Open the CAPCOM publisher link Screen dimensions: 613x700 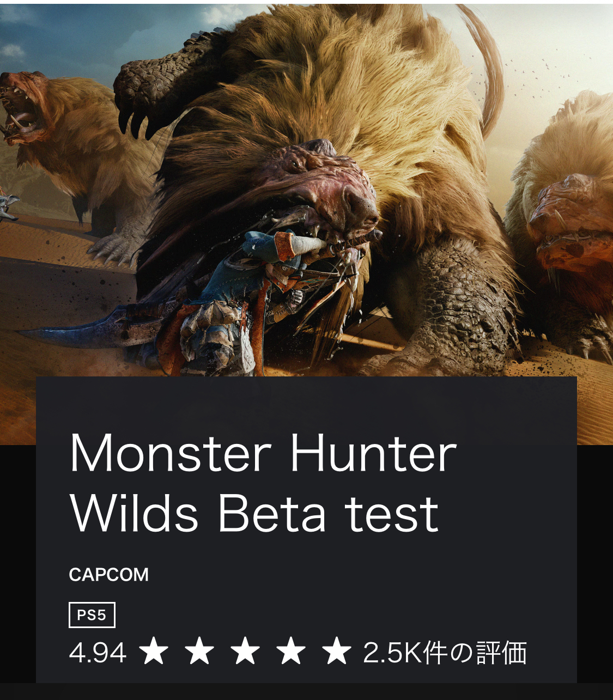[108, 575]
